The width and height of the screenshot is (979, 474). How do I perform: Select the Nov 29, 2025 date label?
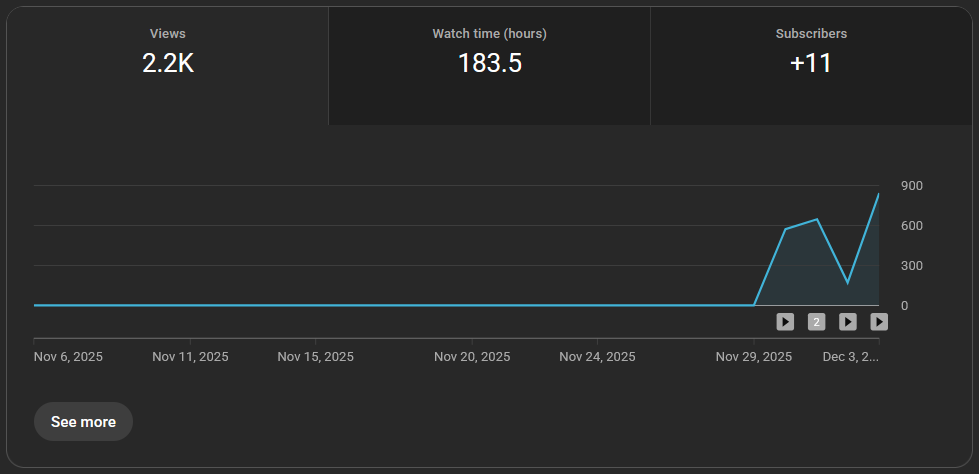coord(754,357)
